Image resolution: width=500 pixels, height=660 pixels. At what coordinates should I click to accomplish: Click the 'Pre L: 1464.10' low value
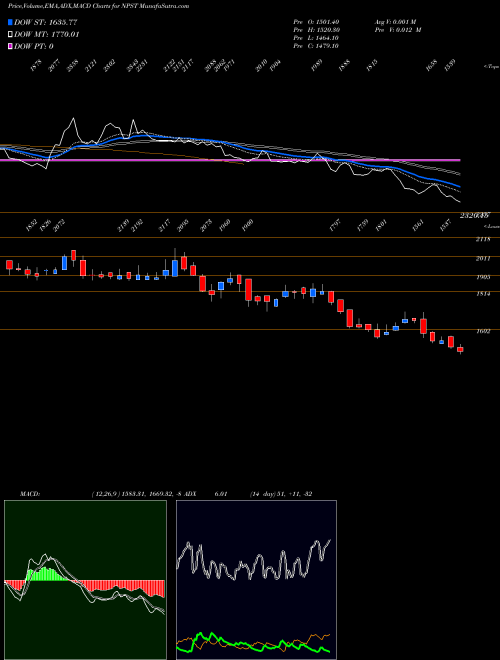[x=316, y=38]
